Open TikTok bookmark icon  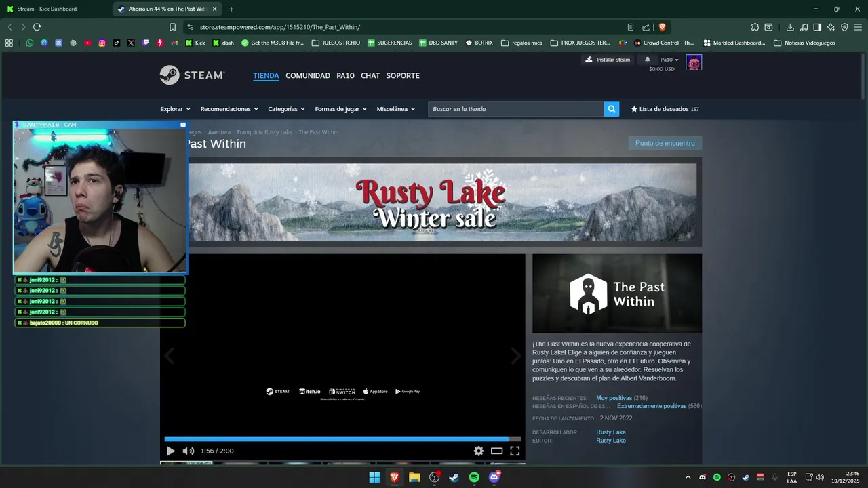click(117, 43)
